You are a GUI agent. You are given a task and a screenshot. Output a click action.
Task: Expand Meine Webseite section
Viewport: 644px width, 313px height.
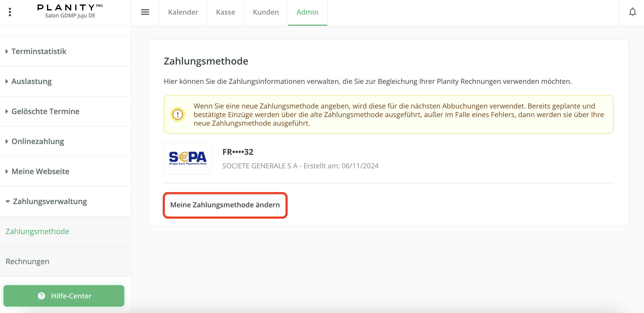tap(40, 171)
